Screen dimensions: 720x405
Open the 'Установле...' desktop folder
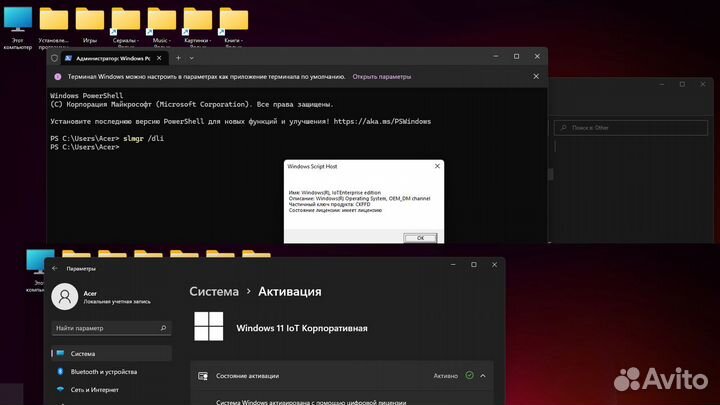pos(54,27)
